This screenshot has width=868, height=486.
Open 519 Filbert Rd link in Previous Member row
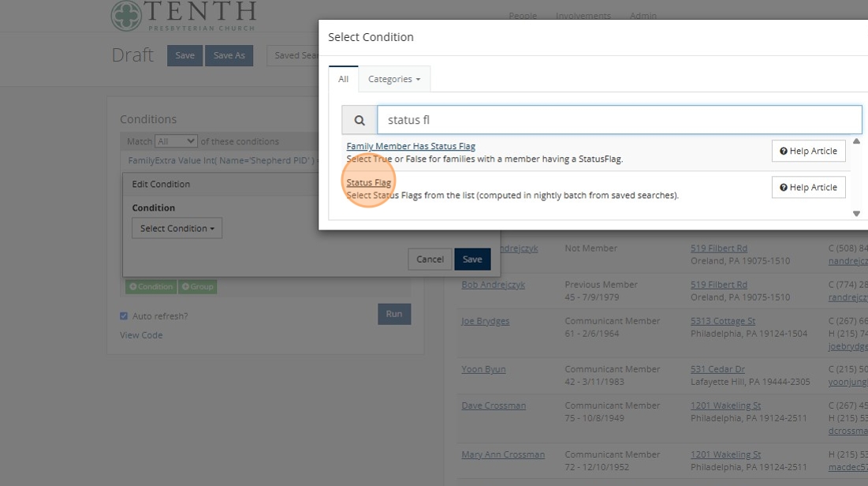(718, 284)
